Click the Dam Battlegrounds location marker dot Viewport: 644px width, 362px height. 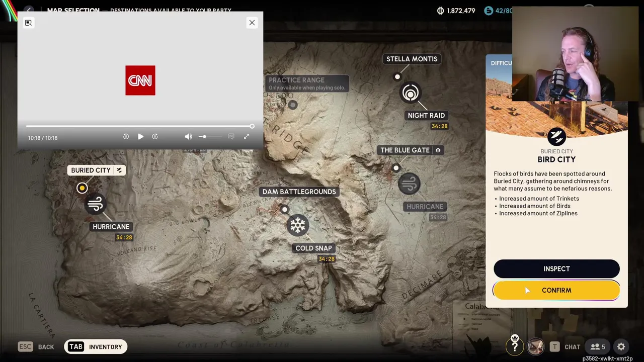[x=285, y=209]
